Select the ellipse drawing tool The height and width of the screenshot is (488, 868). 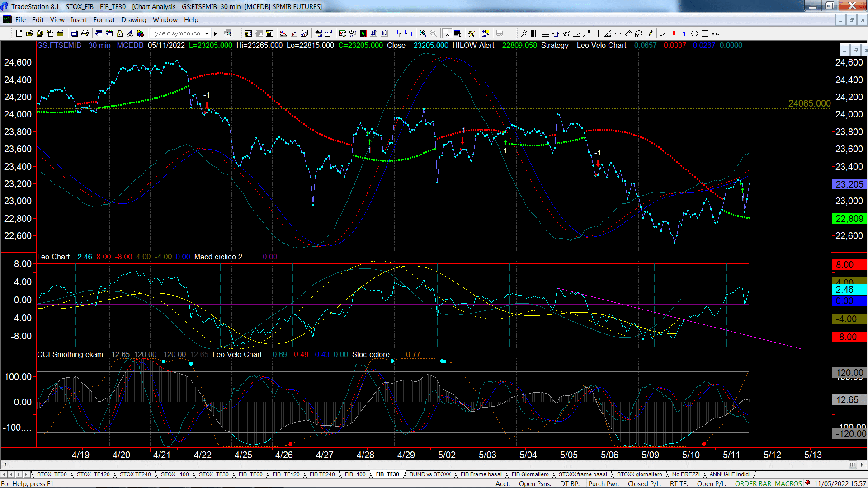coord(694,33)
